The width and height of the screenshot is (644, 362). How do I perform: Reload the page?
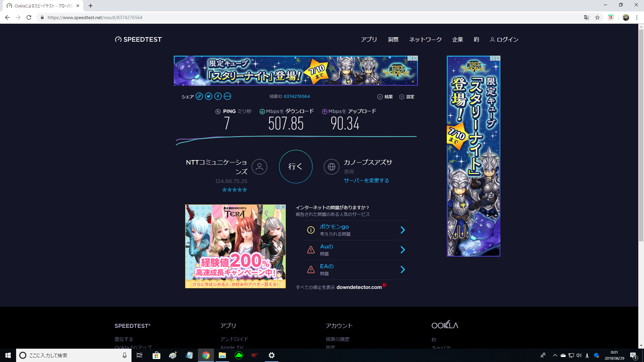[x=29, y=17]
